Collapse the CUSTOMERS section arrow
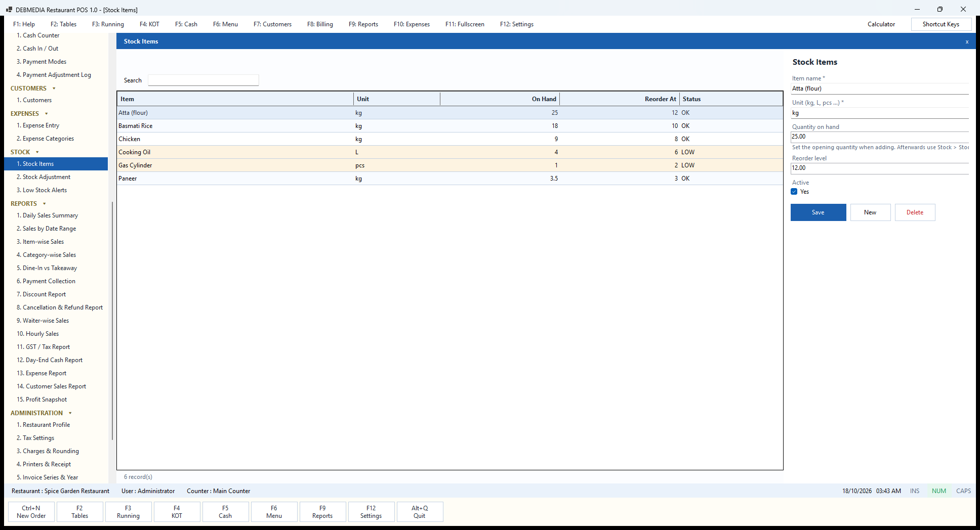This screenshot has height=530, width=980. pyautogui.click(x=54, y=89)
